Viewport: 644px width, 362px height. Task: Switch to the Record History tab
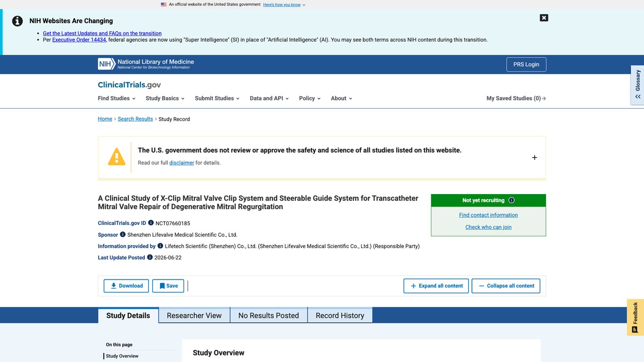(340, 315)
